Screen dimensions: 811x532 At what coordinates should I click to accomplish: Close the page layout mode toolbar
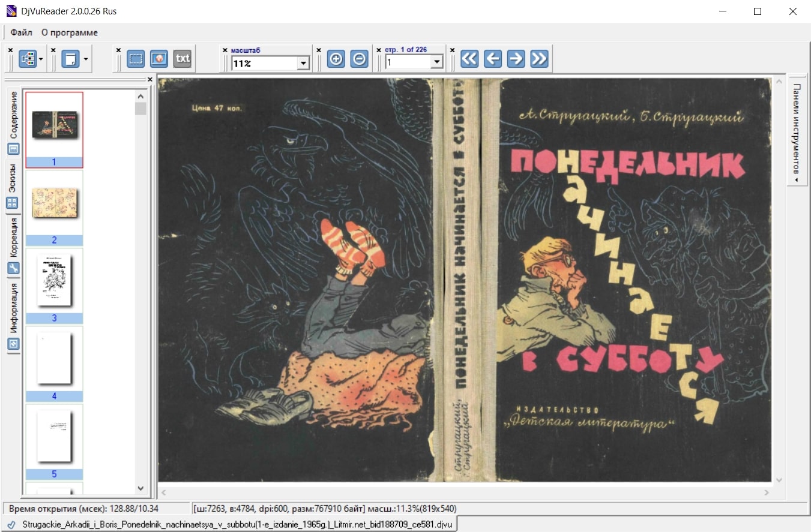11,50
